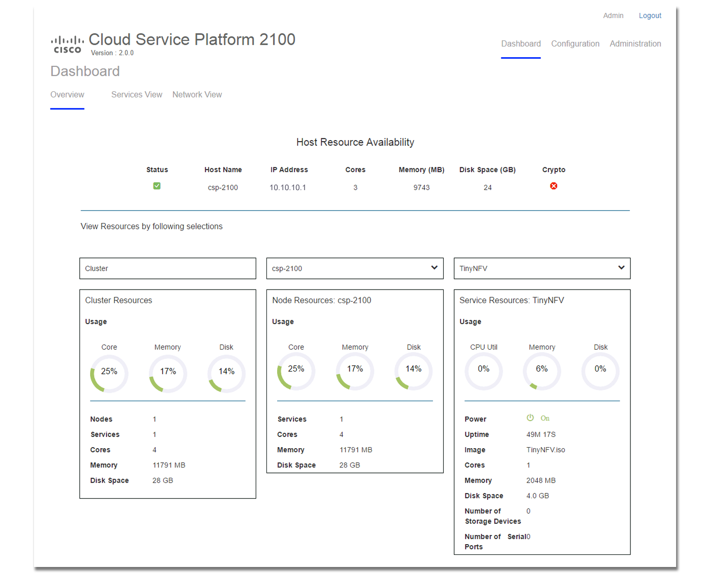The height and width of the screenshot is (582, 728).
Task: Click the green power On icon
Action: 530,418
